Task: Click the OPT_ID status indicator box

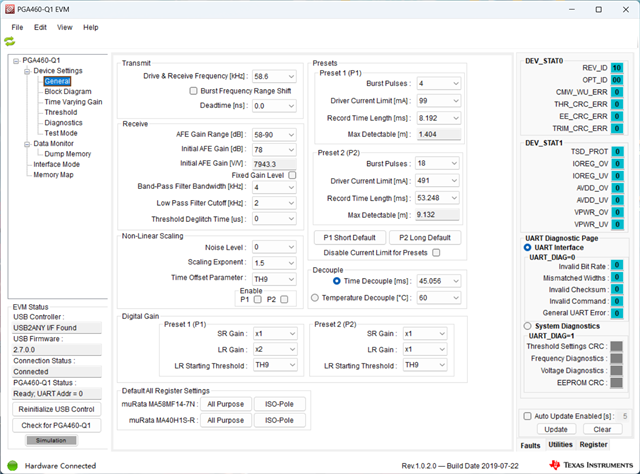Action: point(617,80)
